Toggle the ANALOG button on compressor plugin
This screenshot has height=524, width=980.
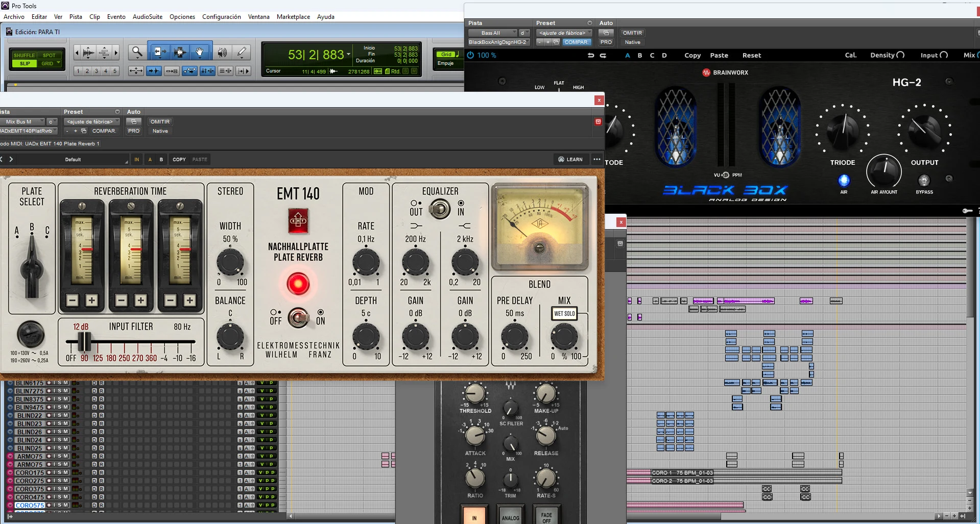pyautogui.click(x=510, y=515)
